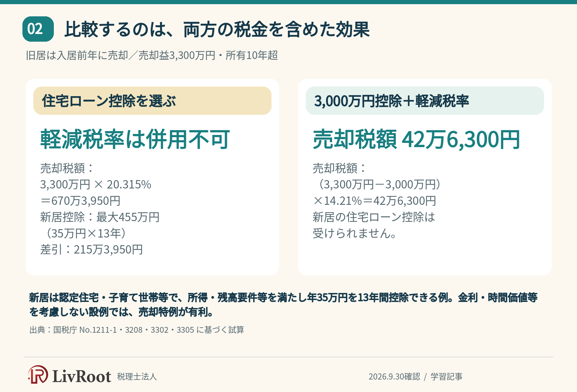Click the LivRoot logo icon
Image resolution: width=577 pixels, height=392 pixels.
point(38,374)
